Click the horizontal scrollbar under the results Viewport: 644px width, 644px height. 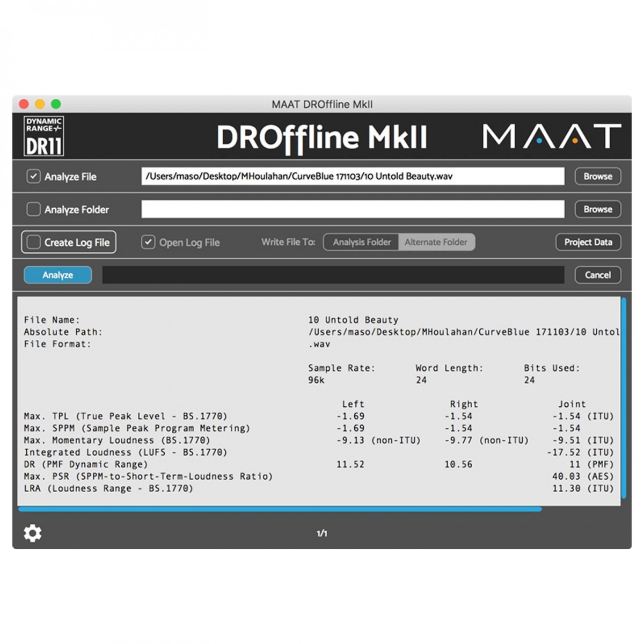pos(279,509)
